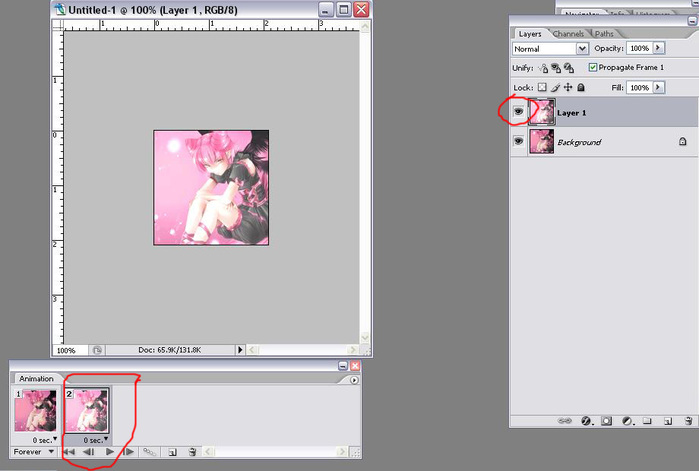Click the document zoom 100% field

[70, 350]
